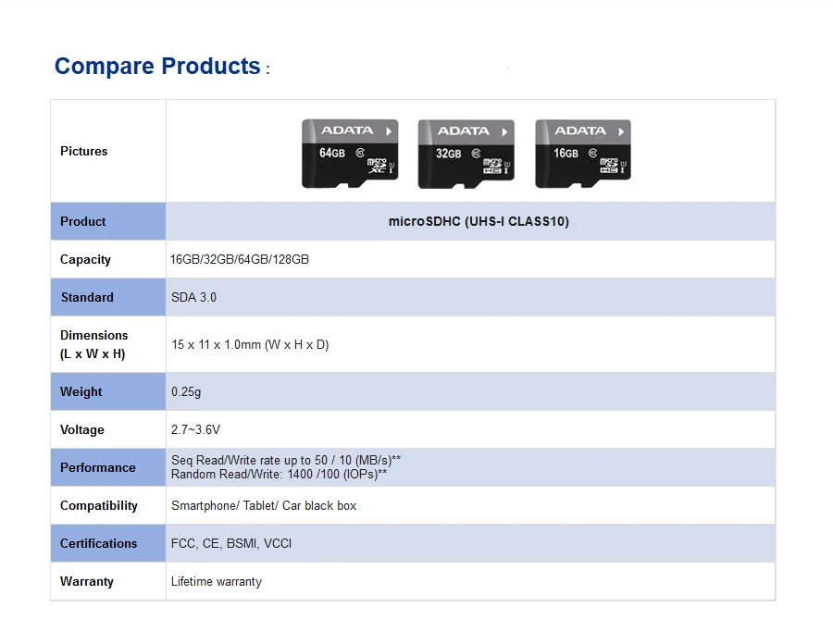Screen dimensions: 833x644
Task: Click the 64GB ADATA microSD card picture
Action: [350, 154]
